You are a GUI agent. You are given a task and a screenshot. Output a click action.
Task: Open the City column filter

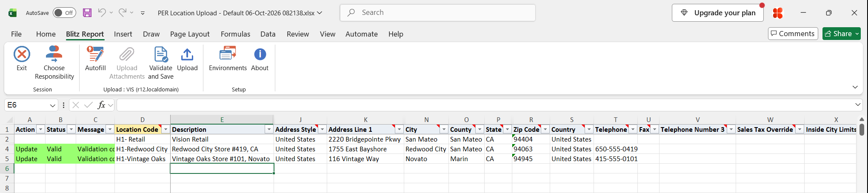[x=444, y=129]
